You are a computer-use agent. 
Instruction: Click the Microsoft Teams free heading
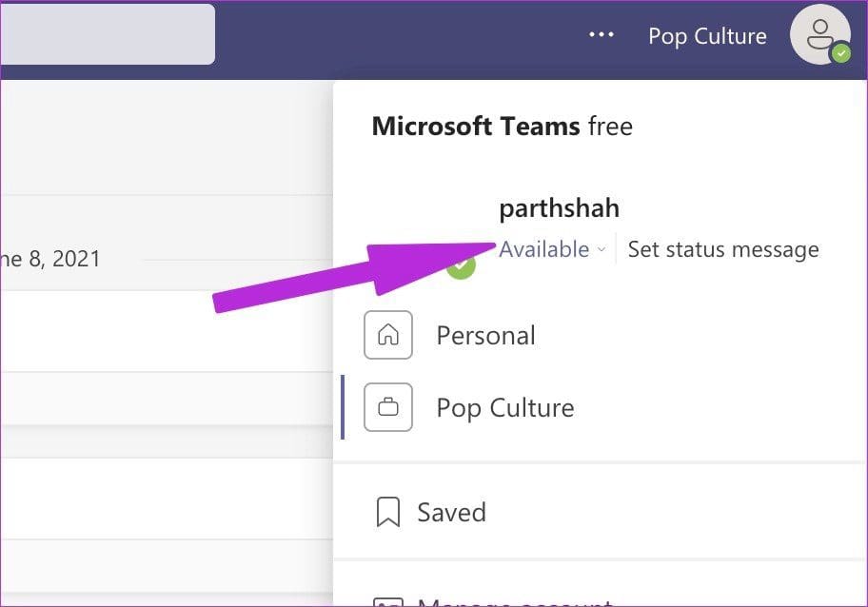click(x=503, y=127)
